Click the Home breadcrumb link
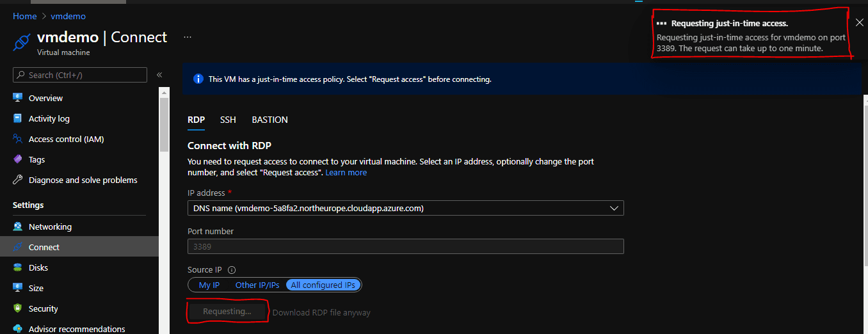868x334 pixels. (24, 16)
